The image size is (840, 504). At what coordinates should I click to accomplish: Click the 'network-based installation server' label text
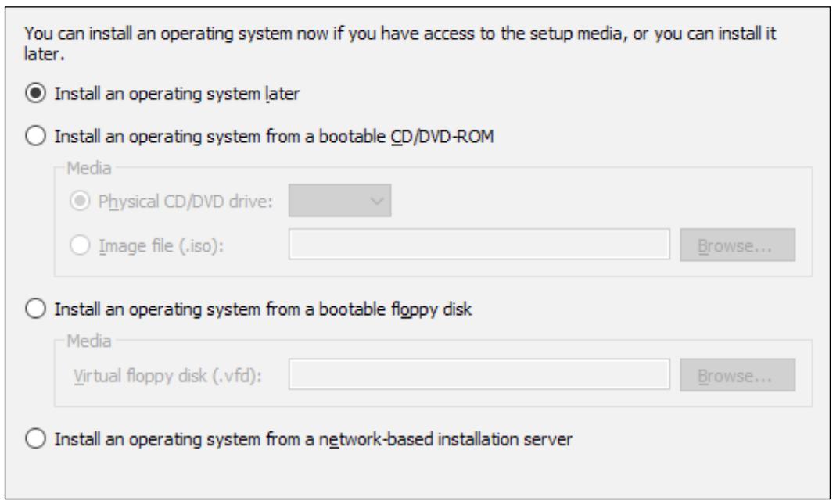click(314, 440)
